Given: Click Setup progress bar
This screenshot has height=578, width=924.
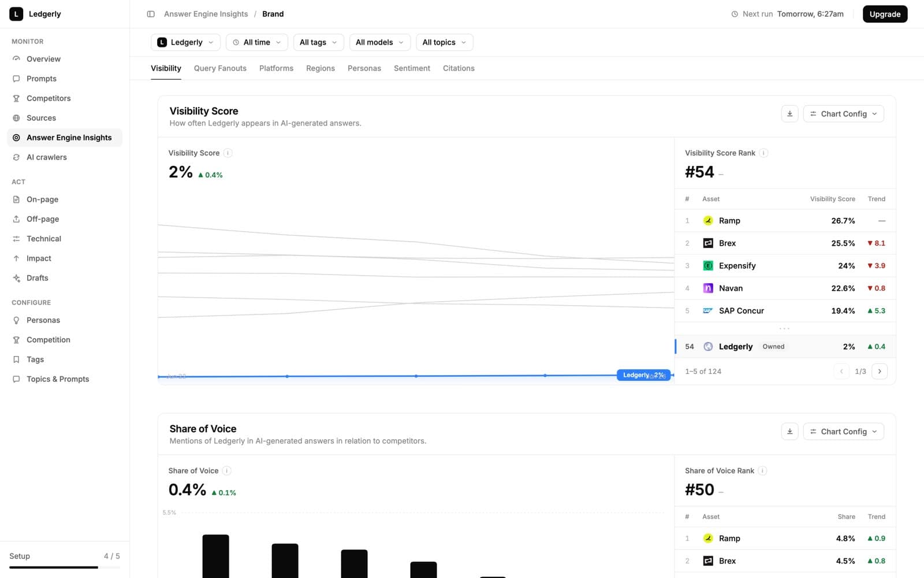Looking at the screenshot, I should (65, 568).
